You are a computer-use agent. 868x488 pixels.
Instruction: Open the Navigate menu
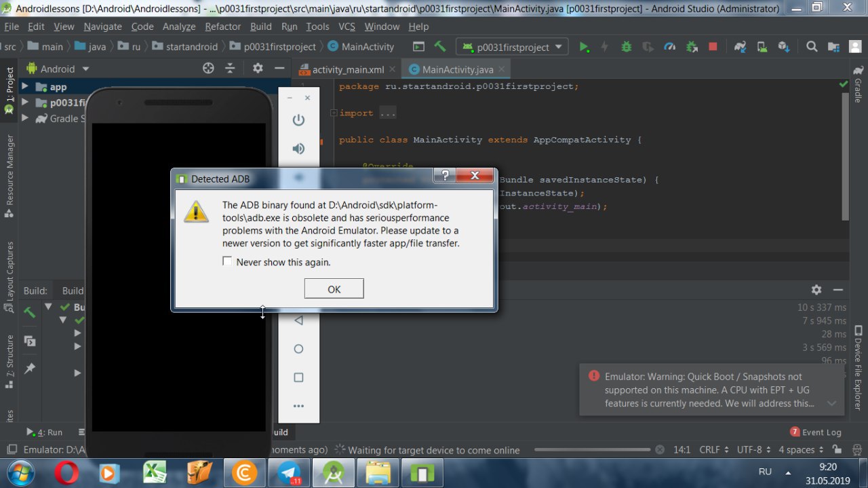point(102,26)
